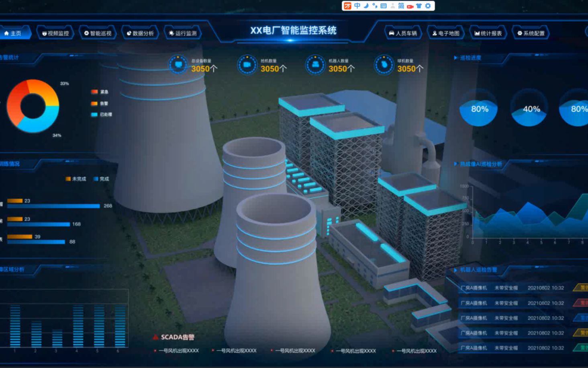Click the 枪机数量 camera icon
This screenshot has height=368, width=588.
247,65
